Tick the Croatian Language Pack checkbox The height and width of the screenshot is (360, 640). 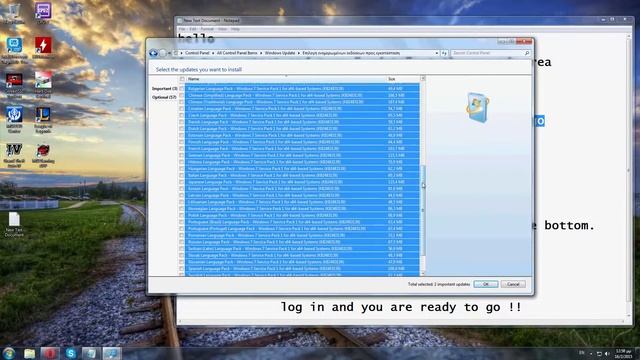pyautogui.click(x=182, y=109)
